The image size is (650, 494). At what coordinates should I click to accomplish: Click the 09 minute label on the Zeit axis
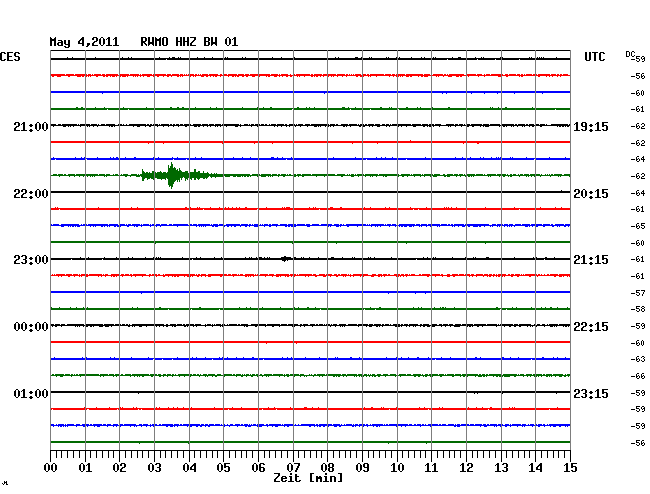tap(362, 468)
